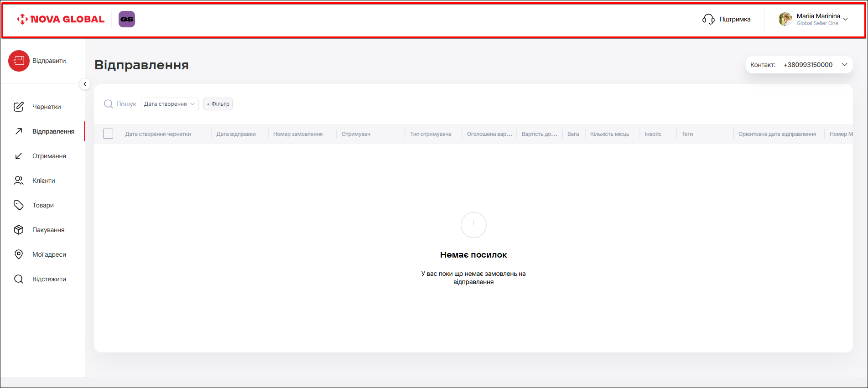Click the red Відправити parcel icon
The width and height of the screenshot is (868, 388).
pyautogui.click(x=19, y=61)
